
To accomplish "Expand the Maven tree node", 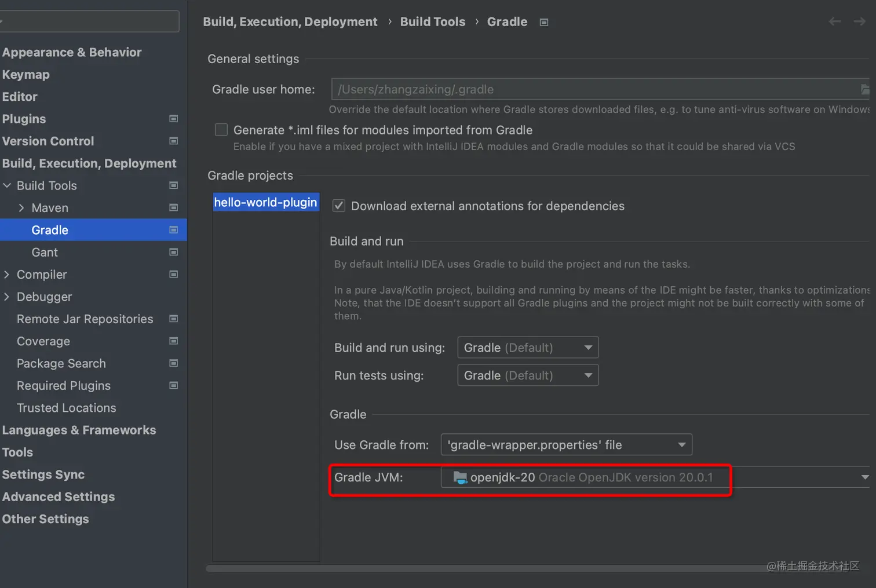I will click(x=21, y=207).
